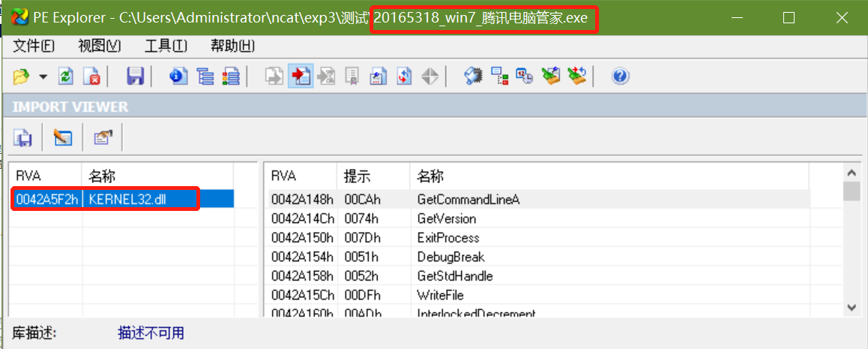Click the first green brush cleanup icon
868x349 pixels.
click(551, 77)
